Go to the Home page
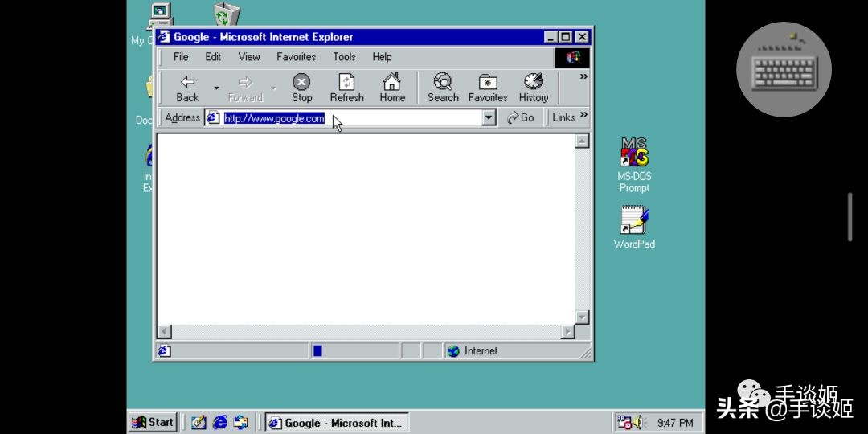Viewport: 868px width, 434px height. point(392,88)
